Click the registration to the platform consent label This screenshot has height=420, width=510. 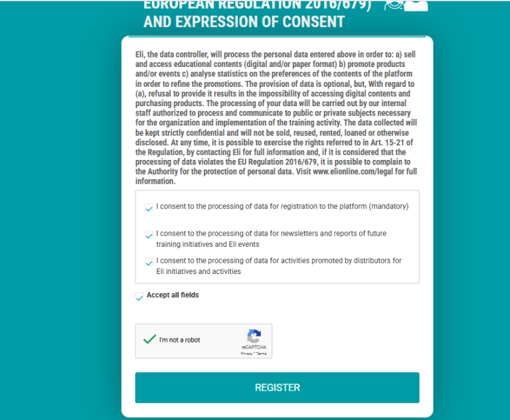click(x=282, y=206)
